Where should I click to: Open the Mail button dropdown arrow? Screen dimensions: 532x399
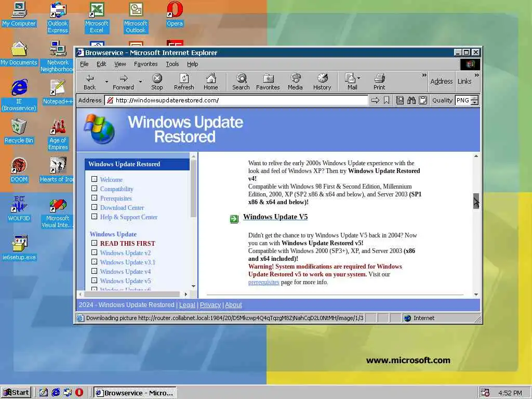point(359,78)
